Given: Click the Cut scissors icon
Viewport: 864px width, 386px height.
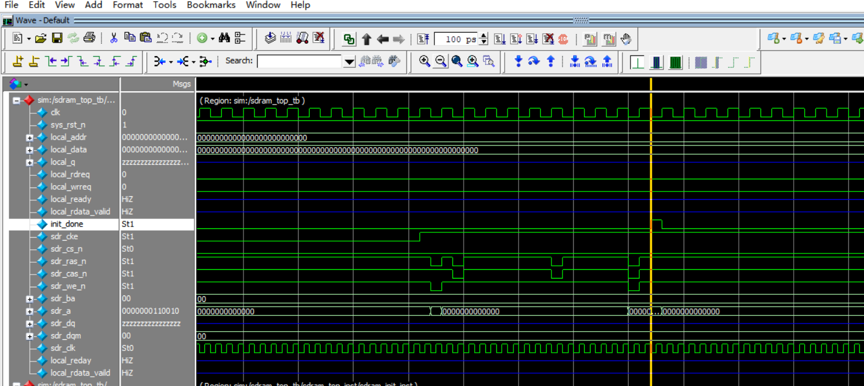Looking at the screenshot, I should click(x=114, y=38).
